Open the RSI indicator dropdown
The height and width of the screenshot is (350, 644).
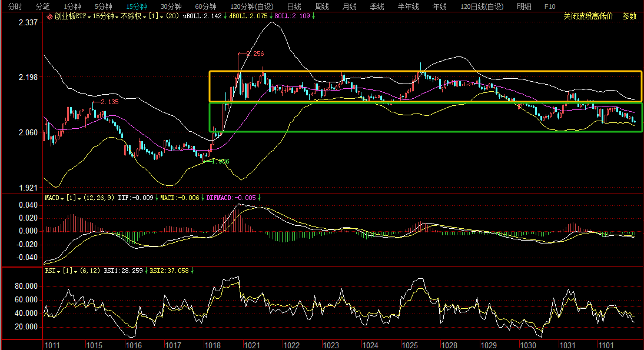(51, 271)
